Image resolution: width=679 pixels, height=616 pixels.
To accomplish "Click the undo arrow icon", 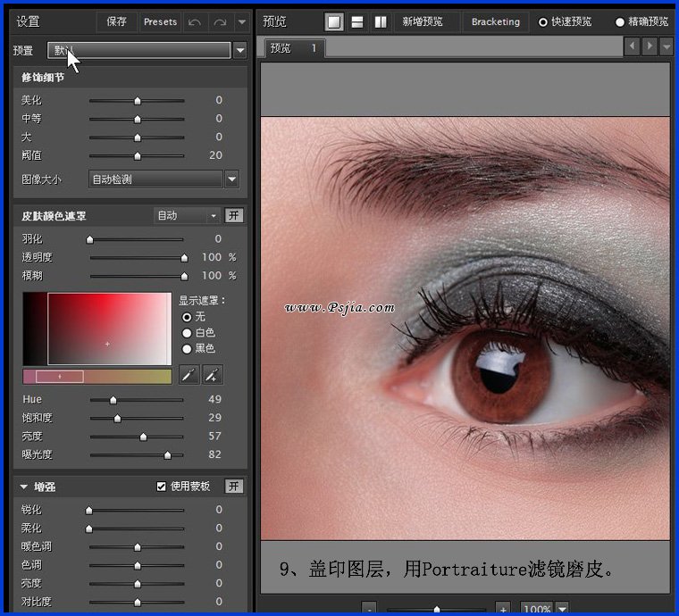I will (195, 21).
